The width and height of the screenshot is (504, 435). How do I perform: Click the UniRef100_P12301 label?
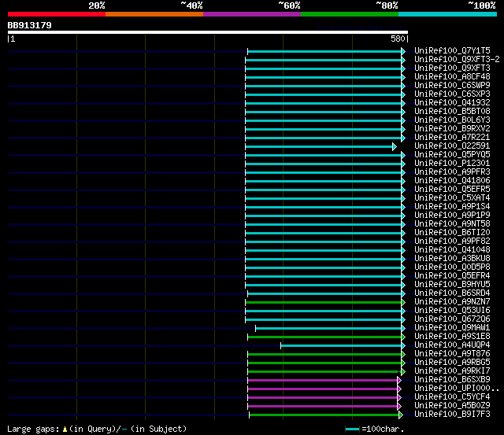tap(452, 164)
